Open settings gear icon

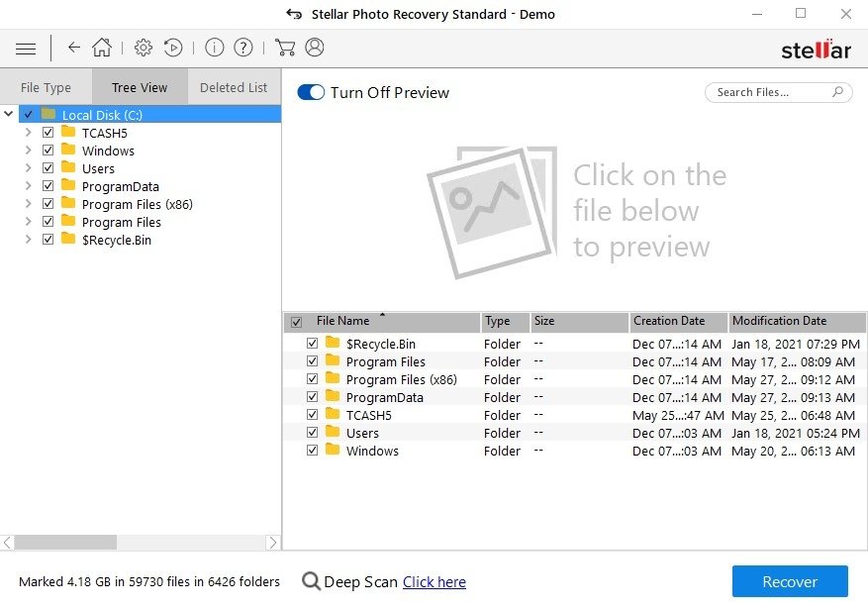(x=144, y=48)
